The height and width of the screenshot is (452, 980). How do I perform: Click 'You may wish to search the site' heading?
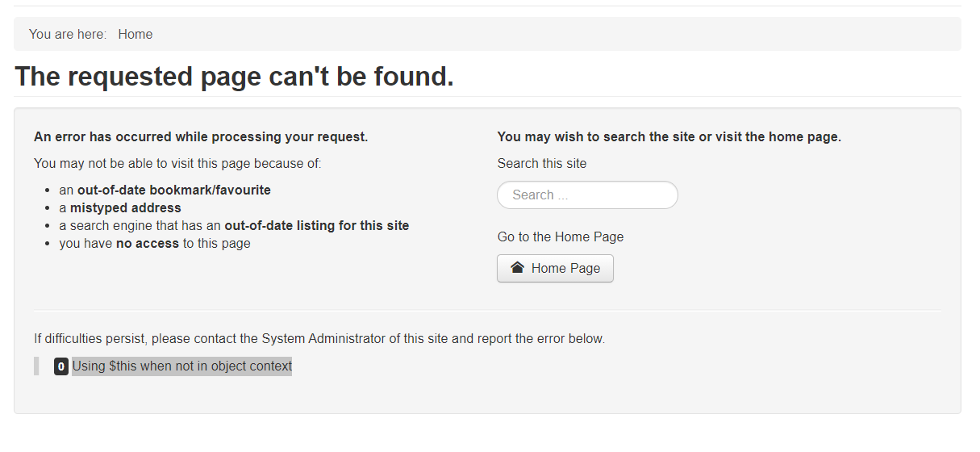point(669,137)
